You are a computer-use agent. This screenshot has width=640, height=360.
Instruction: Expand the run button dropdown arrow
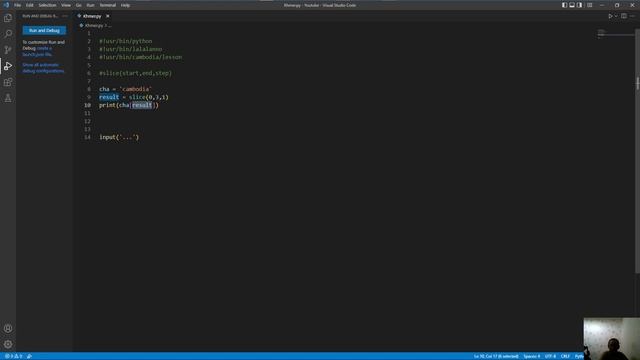click(616, 16)
